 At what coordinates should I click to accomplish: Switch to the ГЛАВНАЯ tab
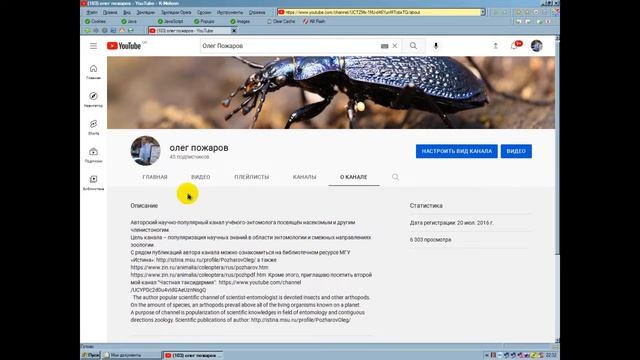155,177
